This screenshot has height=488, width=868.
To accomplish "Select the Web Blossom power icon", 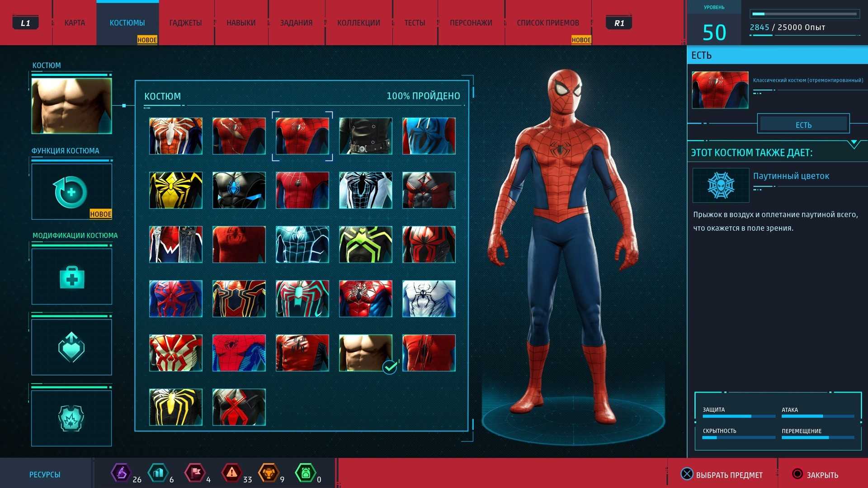I will coord(721,185).
